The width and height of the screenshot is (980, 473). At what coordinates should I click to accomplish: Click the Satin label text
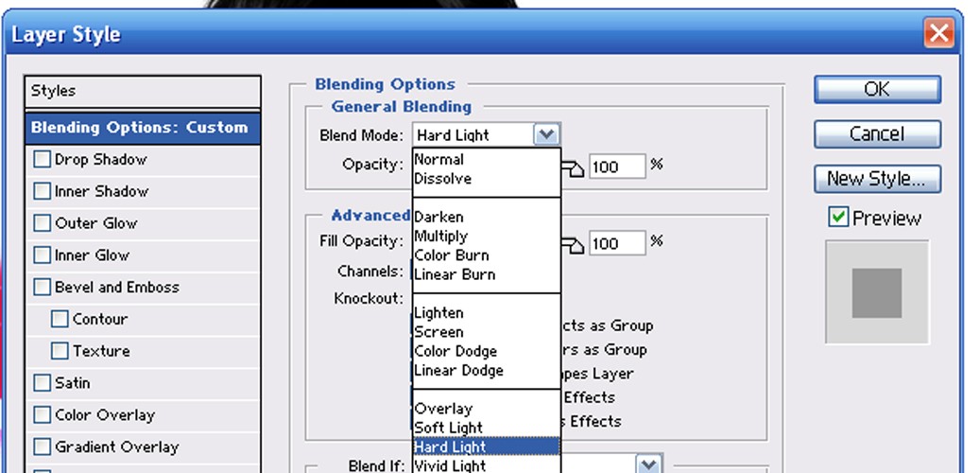point(73,382)
